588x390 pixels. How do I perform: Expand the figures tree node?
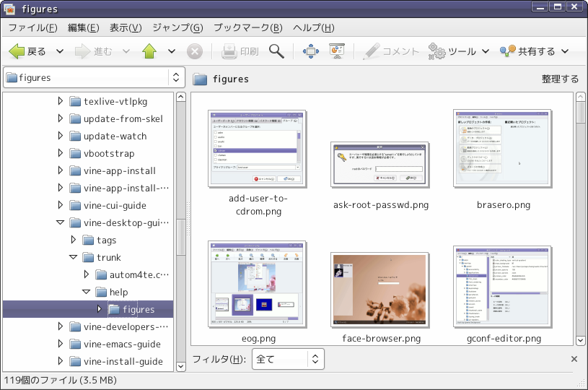tap(100, 309)
